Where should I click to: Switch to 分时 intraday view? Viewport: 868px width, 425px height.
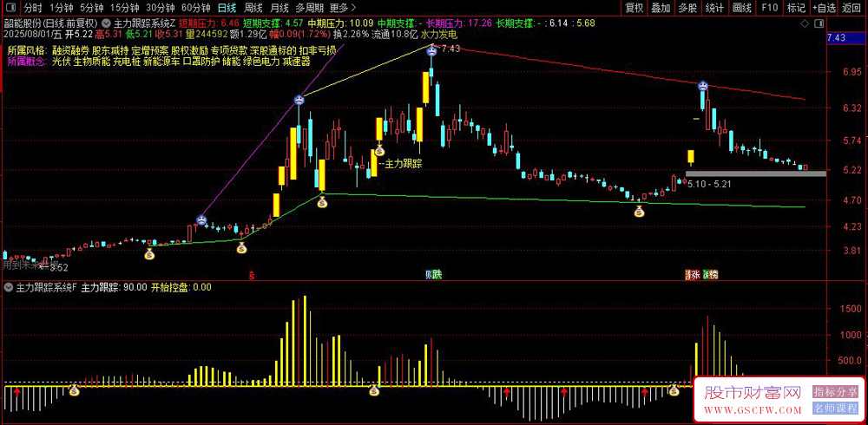[33, 8]
